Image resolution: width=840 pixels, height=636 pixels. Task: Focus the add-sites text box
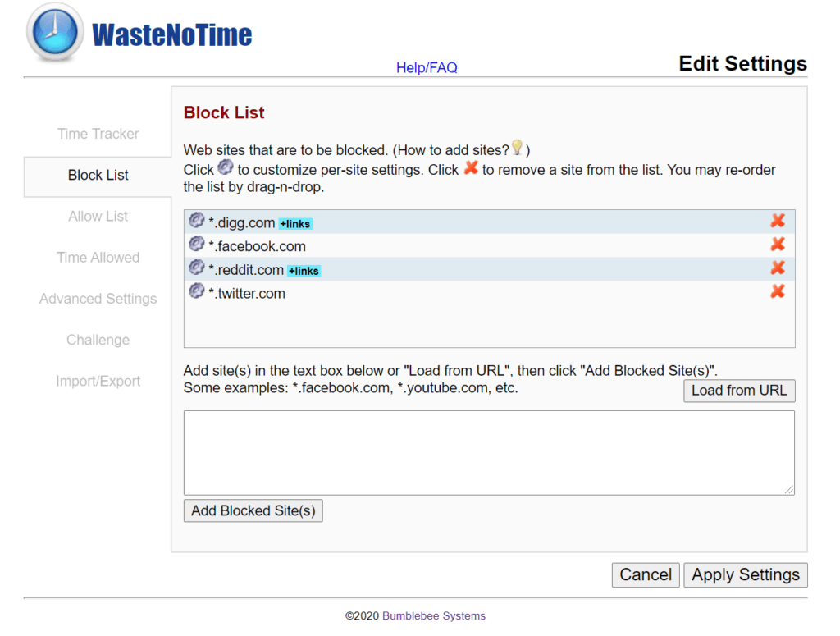click(x=489, y=453)
